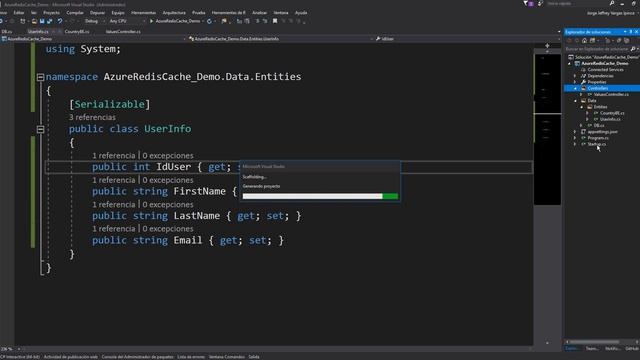Click the Open file toolbar icon
640x360 pixels.
(x=34, y=21)
